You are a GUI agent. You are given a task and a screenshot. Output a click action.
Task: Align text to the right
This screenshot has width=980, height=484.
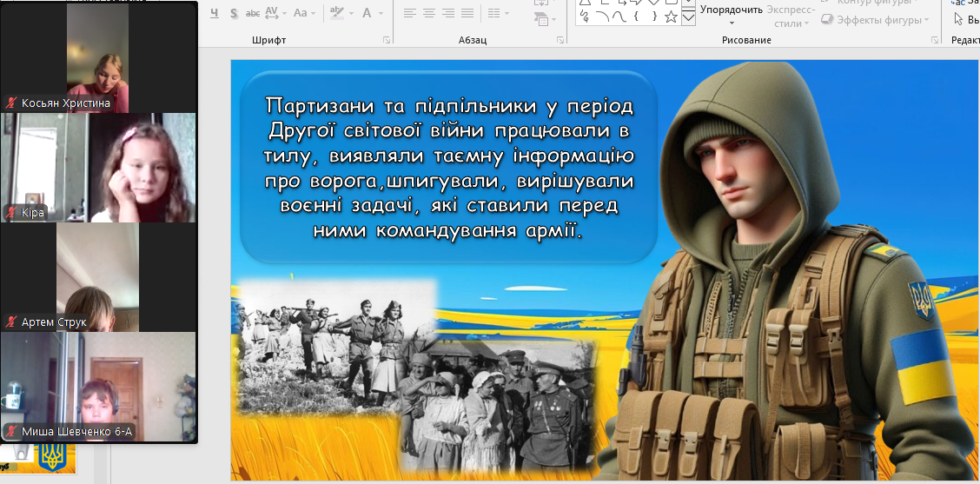click(448, 13)
